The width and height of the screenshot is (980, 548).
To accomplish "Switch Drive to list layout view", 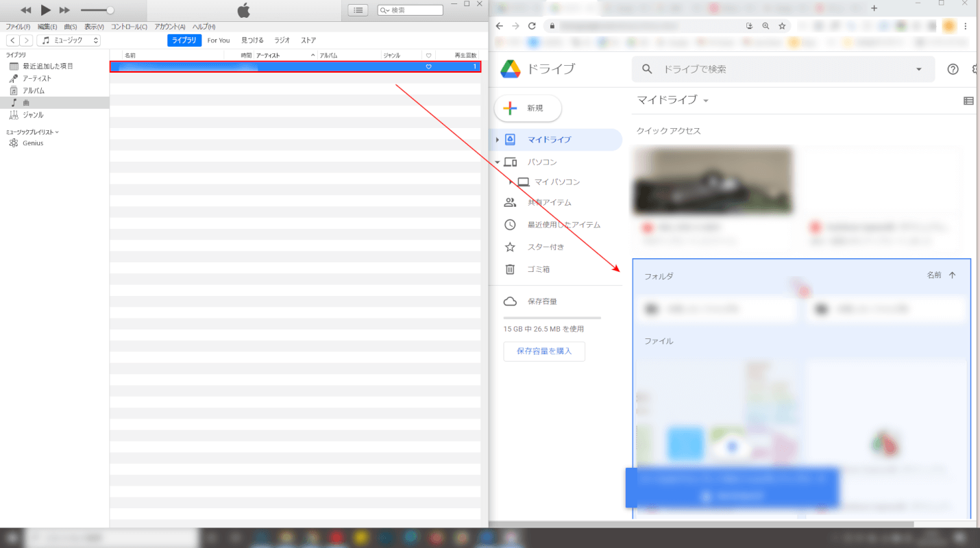I will [x=968, y=101].
